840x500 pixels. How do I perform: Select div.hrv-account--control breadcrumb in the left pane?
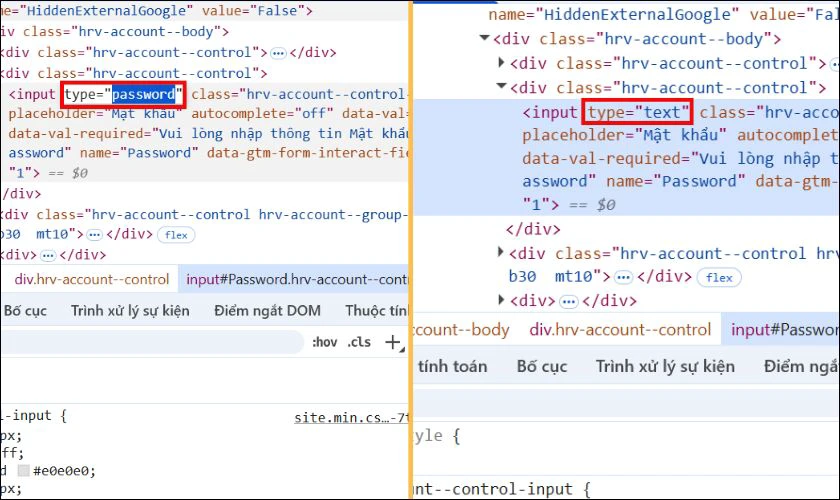point(92,279)
